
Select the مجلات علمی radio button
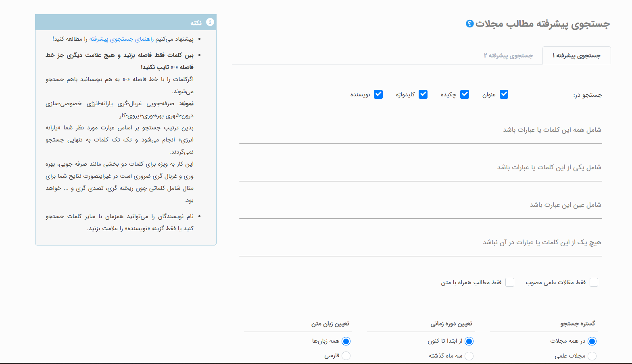click(x=592, y=356)
